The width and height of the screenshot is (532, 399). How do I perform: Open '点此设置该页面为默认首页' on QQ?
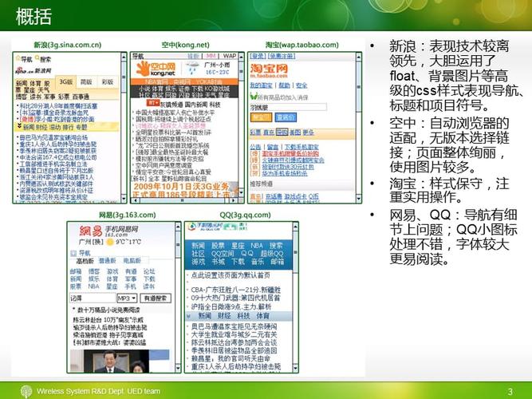tap(231, 275)
